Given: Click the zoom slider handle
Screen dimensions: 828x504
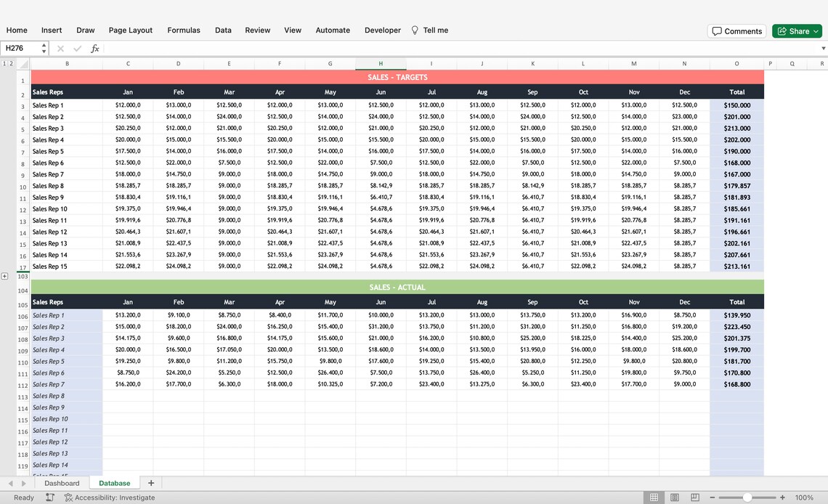Looking at the screenshot, I should (747, 497).
